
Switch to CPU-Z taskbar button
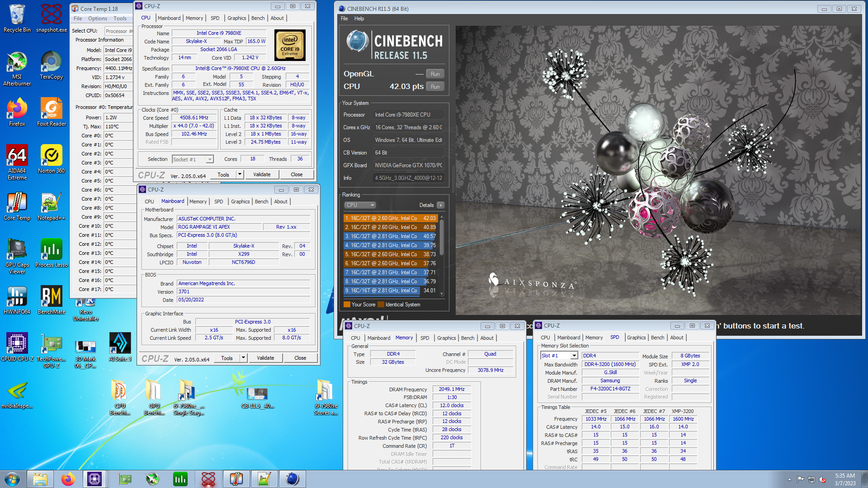94,479
